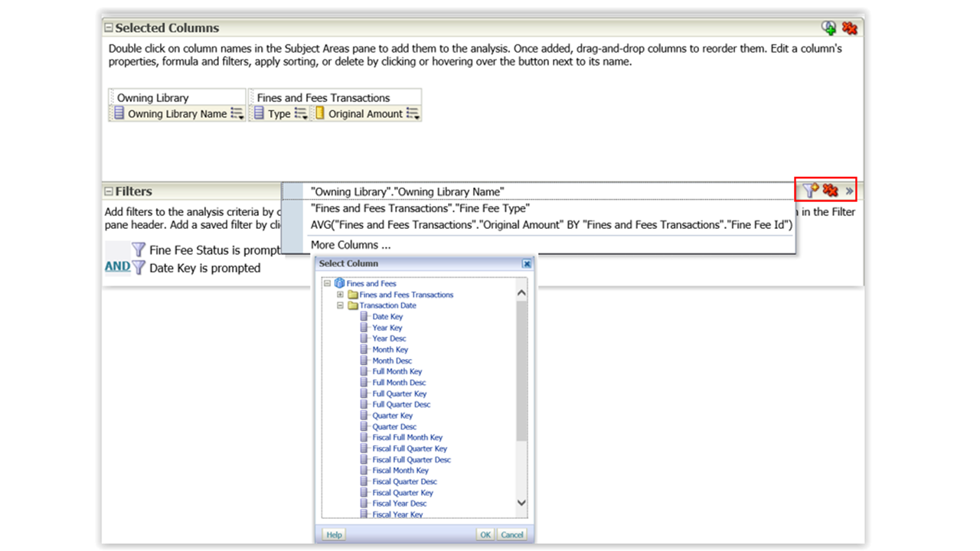Click the column icon beside Quarter Key

365,416
